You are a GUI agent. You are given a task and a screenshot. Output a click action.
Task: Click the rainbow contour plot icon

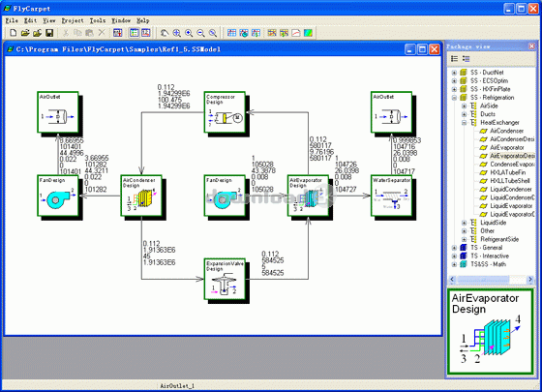pyautogui.click(x=308, y=33)
